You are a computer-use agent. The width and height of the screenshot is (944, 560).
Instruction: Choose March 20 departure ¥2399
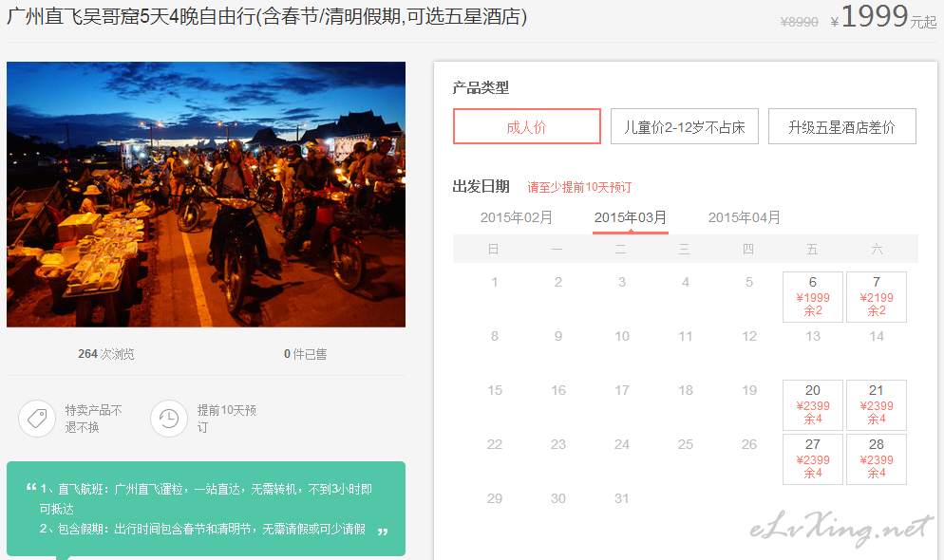(813, 405)
